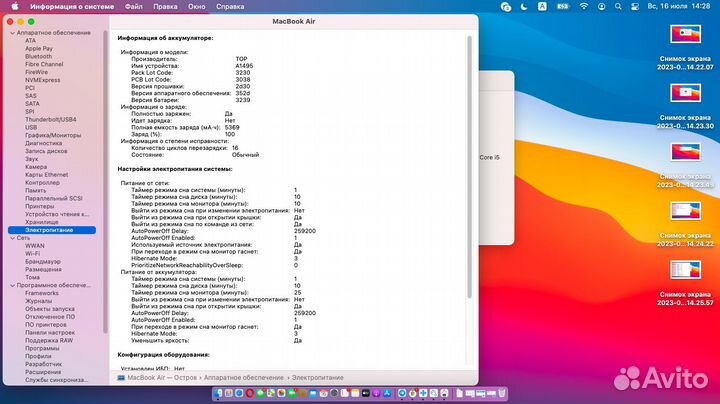Open Finder from the dock
This screenshot has height=404, width=720.
click(x=218, y=393)
